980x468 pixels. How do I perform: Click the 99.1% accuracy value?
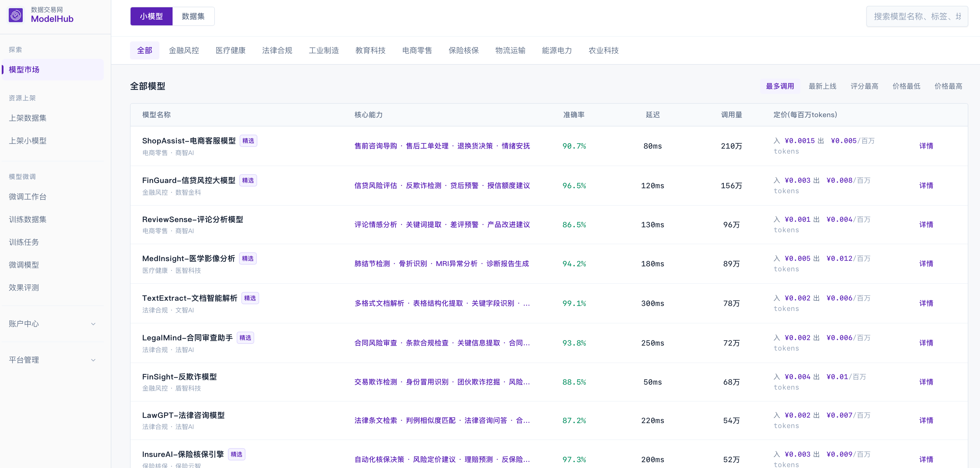click(574, 303)
